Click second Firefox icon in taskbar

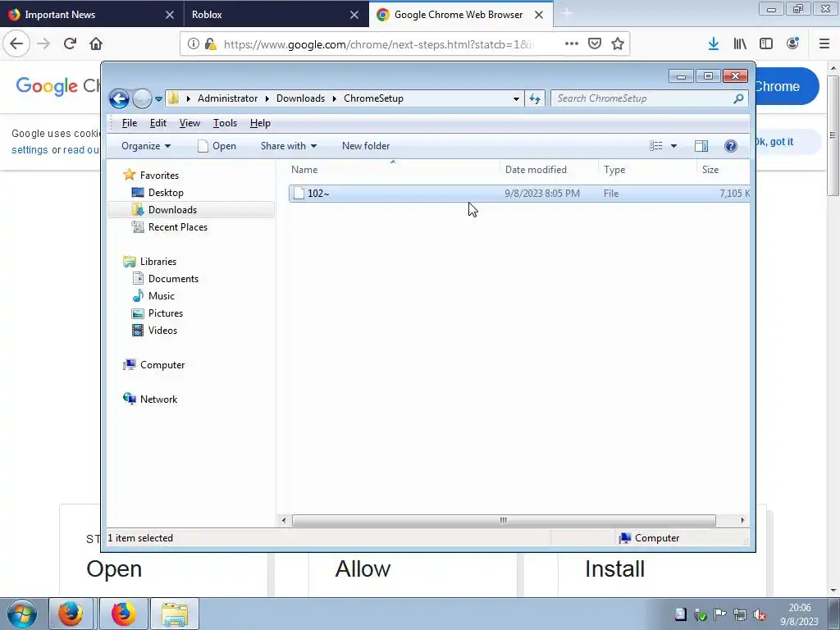point(123,614)
